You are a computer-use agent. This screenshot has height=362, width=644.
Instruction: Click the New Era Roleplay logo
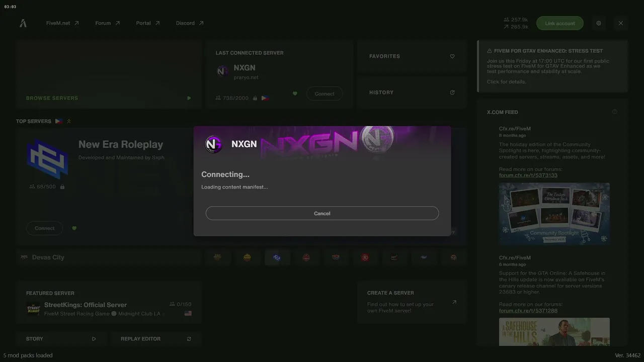[x=47, y=159]
